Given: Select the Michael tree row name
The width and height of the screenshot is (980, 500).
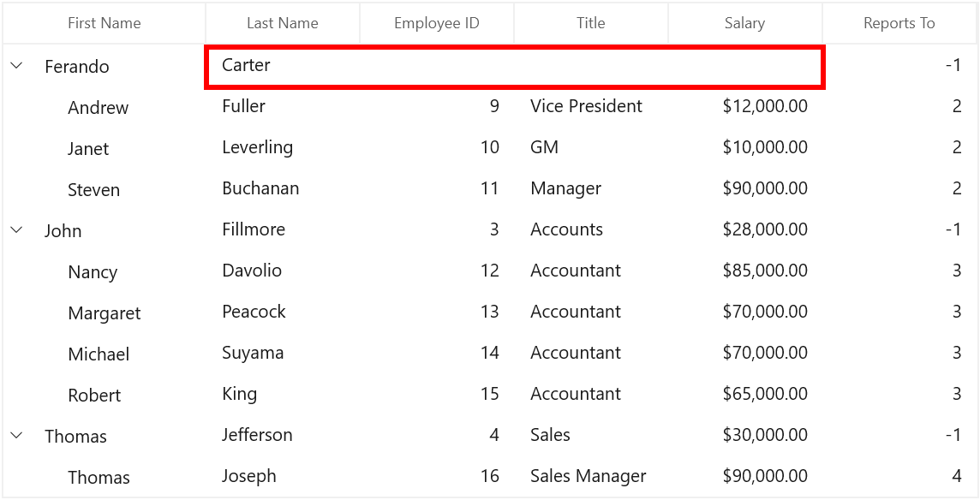Looking at the screenshot, I should 99,354.
